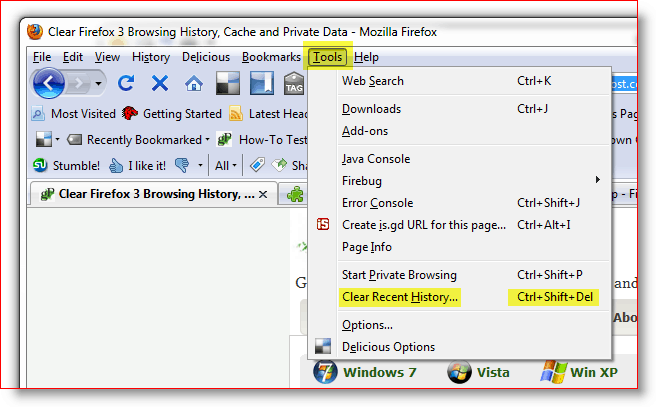Screen dimensions: 656x407
Task: Select Create is.gd URL for this page
Action: pyautogui.click(x=459, y=225)
